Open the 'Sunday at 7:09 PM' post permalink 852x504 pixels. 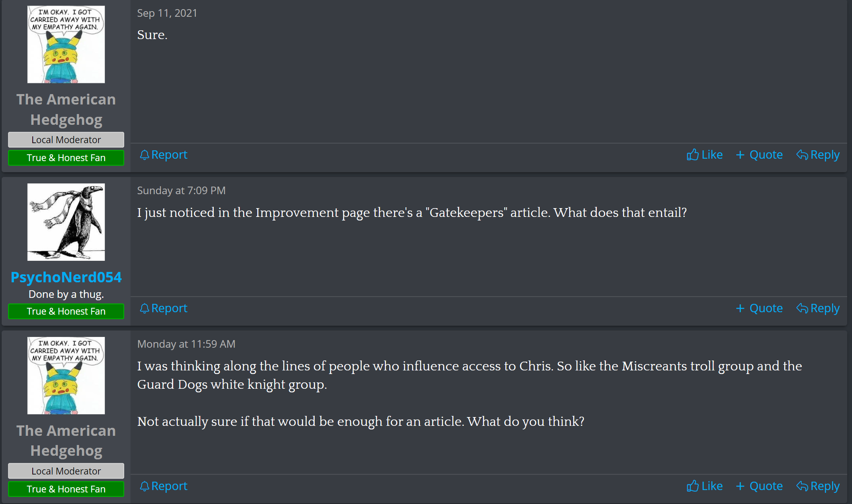pyautogui.click(x=181, y=191)
